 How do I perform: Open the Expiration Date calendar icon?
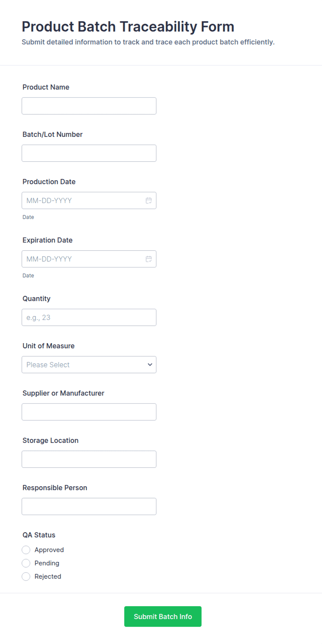coord(149,259)
